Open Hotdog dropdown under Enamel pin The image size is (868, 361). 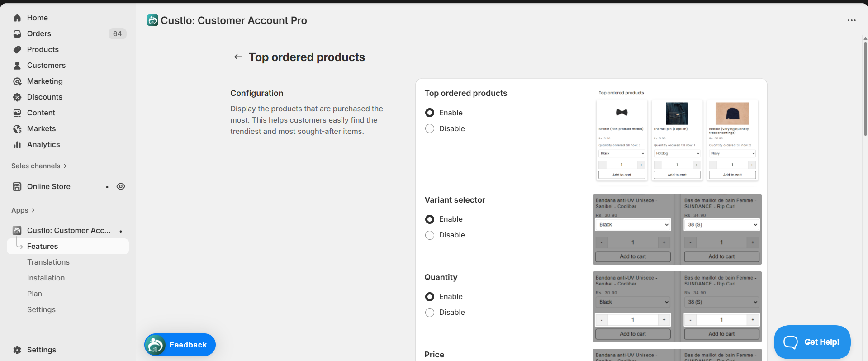[x=677, y=153]
